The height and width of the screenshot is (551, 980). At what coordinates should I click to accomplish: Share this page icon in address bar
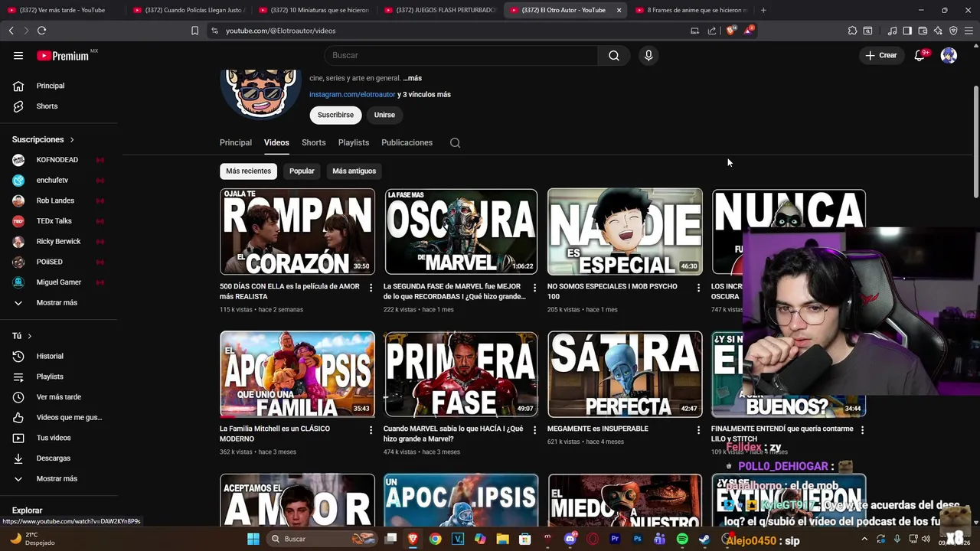pyautogui.click(x=712, y=31)
